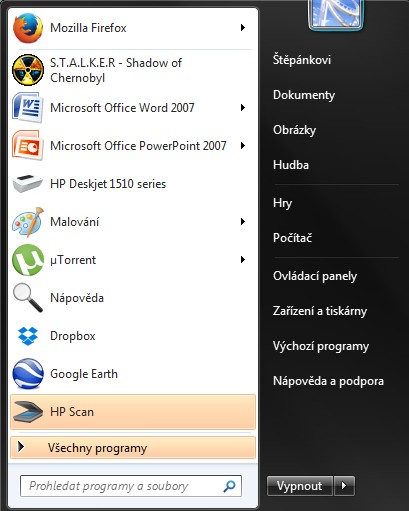Open the Dokumenty link

[x=304, y=95]
